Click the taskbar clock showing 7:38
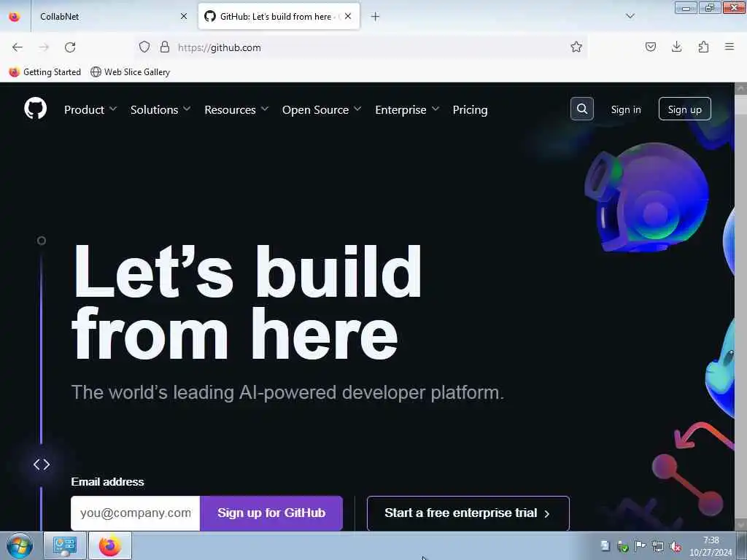This screenshot has height=560, width=747. [711, 546]
